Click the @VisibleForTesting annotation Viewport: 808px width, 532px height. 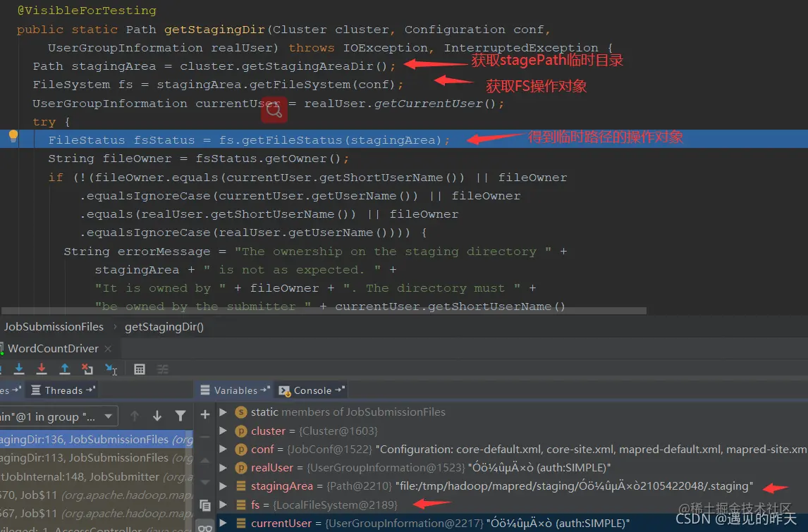[x=87, y=11]
